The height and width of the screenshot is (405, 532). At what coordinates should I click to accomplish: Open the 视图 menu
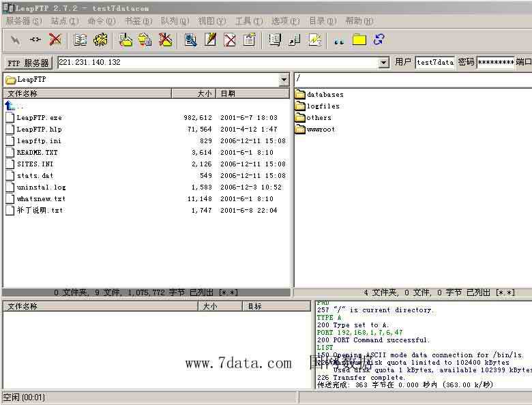211,21
